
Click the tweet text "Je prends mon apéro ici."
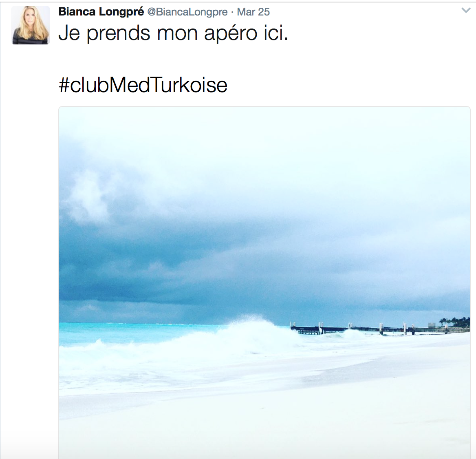pyautogui.click(x=173, y=33)
